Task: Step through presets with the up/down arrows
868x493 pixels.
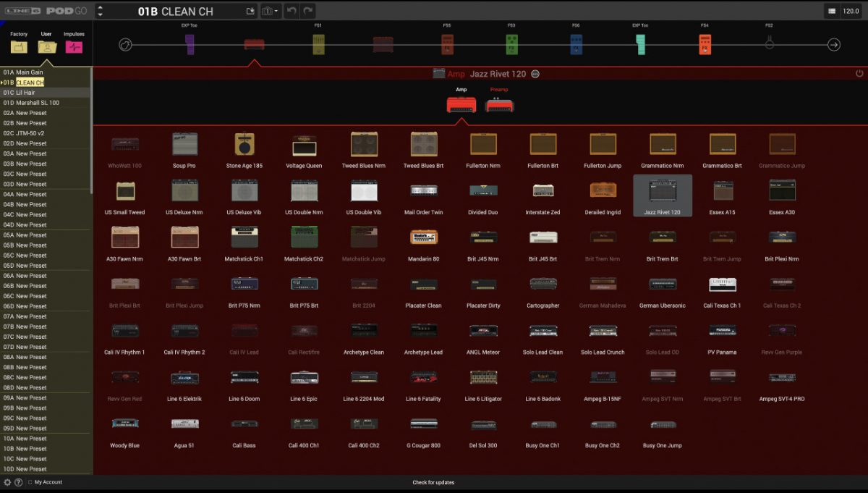Action: 100,11
